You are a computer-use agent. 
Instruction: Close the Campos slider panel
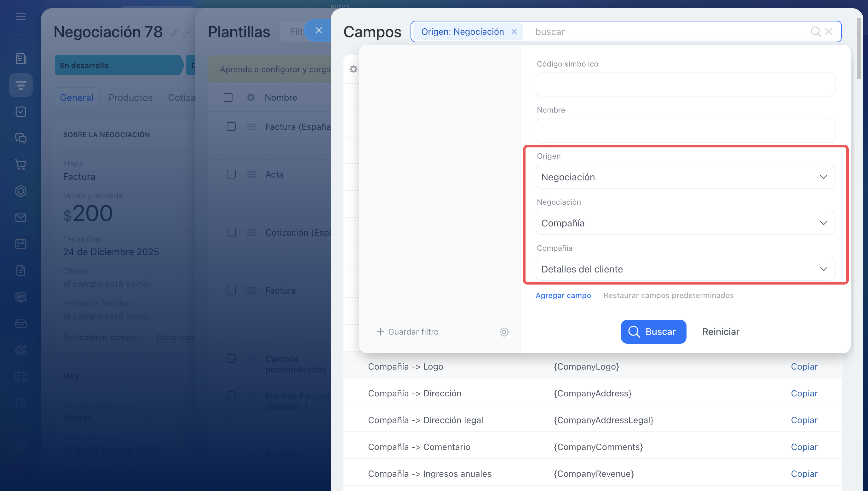click(x=319, y=30)
